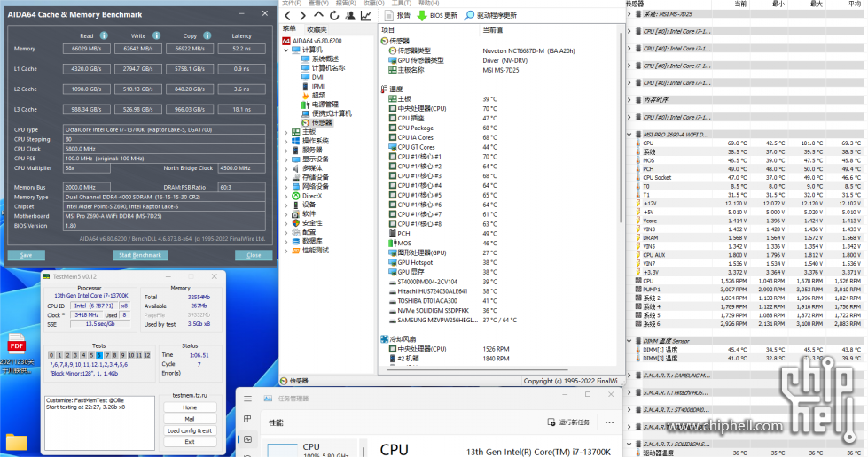Screen dimensions: 868x457
Task: Open Task Manager more options ellipsis
Action: pyautogui.click(x=609, y=422)
